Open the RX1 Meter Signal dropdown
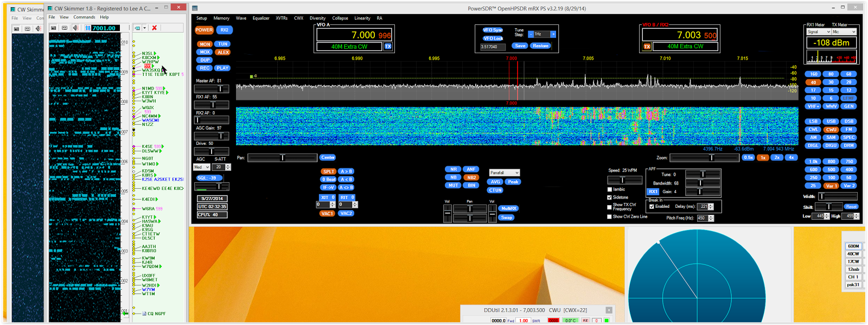868x325 pixels. point(818,32)
